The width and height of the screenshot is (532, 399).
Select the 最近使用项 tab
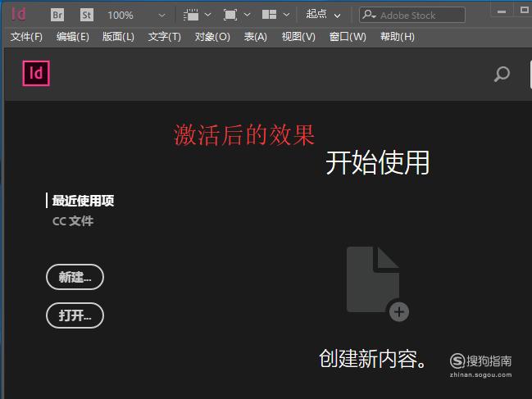point(83,201)
